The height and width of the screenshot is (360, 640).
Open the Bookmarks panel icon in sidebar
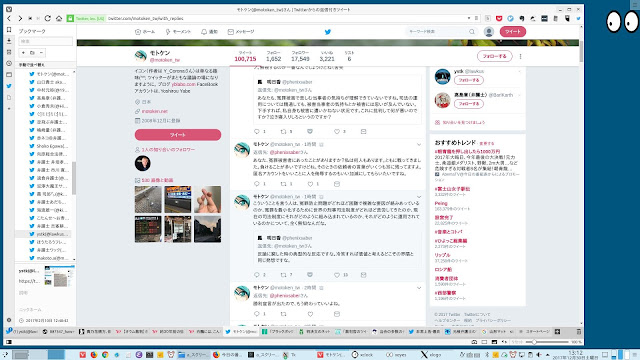9,30
